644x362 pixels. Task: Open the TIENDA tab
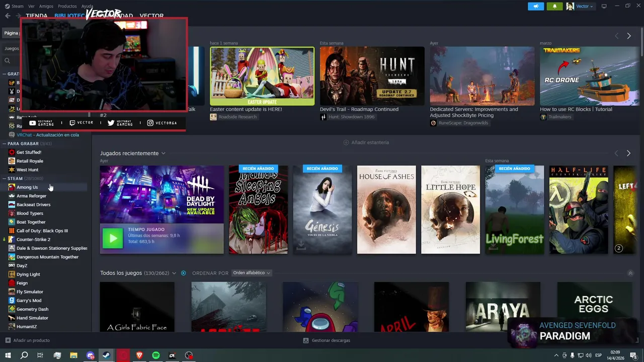[37, 16]
